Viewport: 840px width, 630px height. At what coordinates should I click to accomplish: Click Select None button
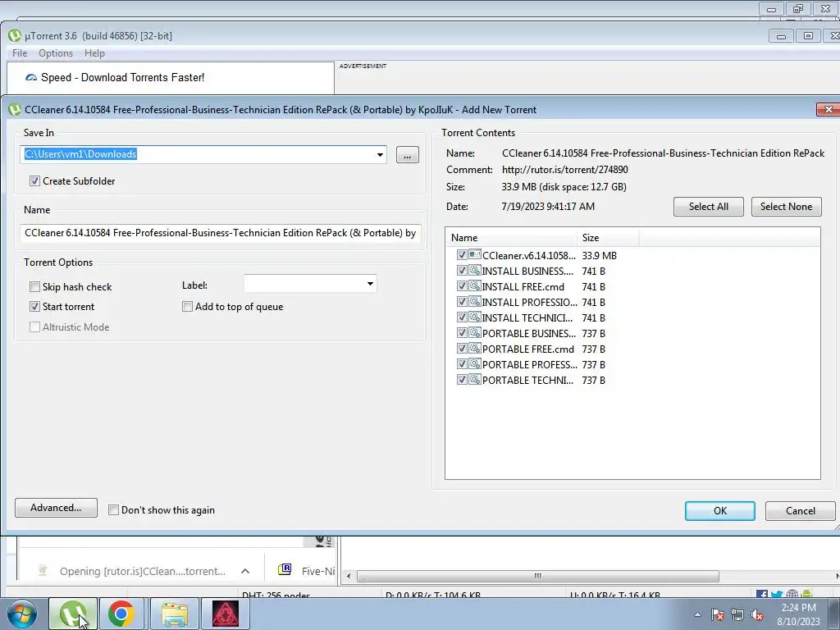tap(786, 207)
